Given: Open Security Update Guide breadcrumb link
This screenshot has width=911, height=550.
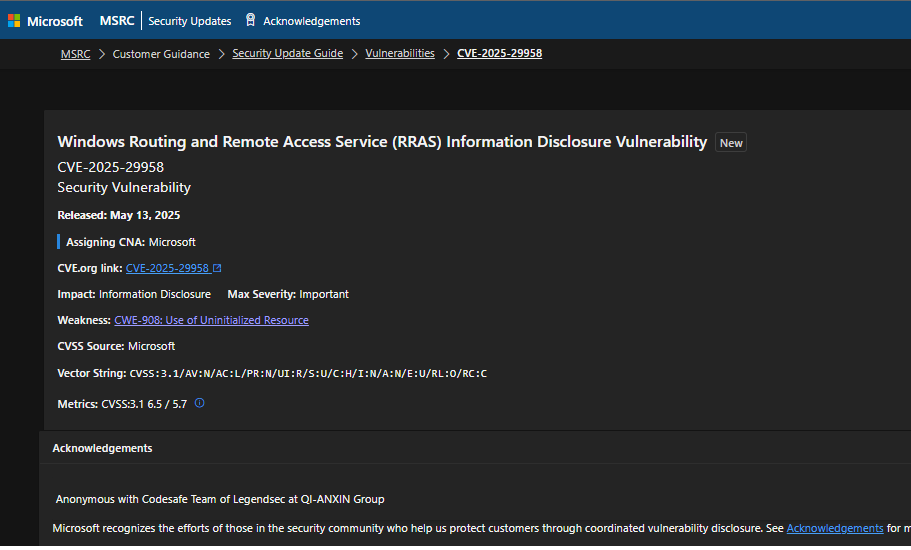Looking at the screenshot, I should [x=287, y=54].
